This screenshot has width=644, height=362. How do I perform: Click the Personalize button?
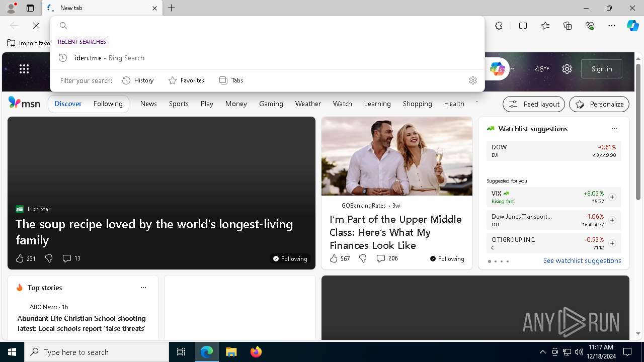click(x=599, y=104)
